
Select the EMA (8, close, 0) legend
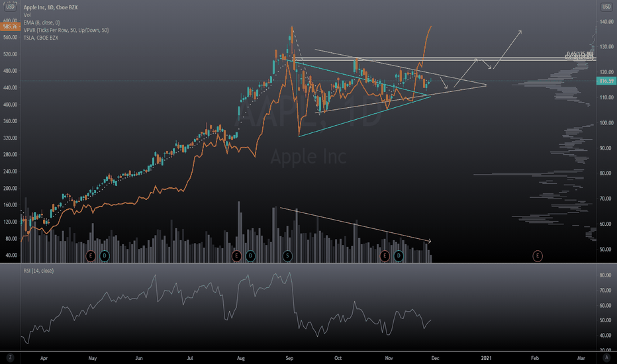[42, 23]
